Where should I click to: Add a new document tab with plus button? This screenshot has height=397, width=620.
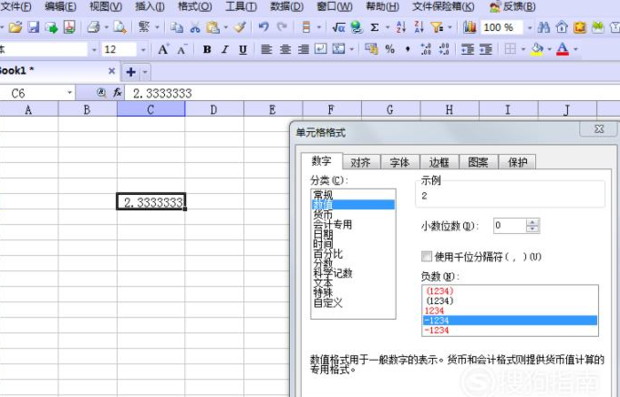pos(131,72)
